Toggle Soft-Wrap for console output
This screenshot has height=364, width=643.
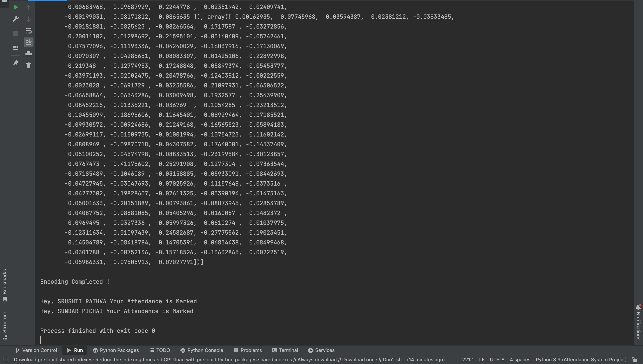[29, 31]
